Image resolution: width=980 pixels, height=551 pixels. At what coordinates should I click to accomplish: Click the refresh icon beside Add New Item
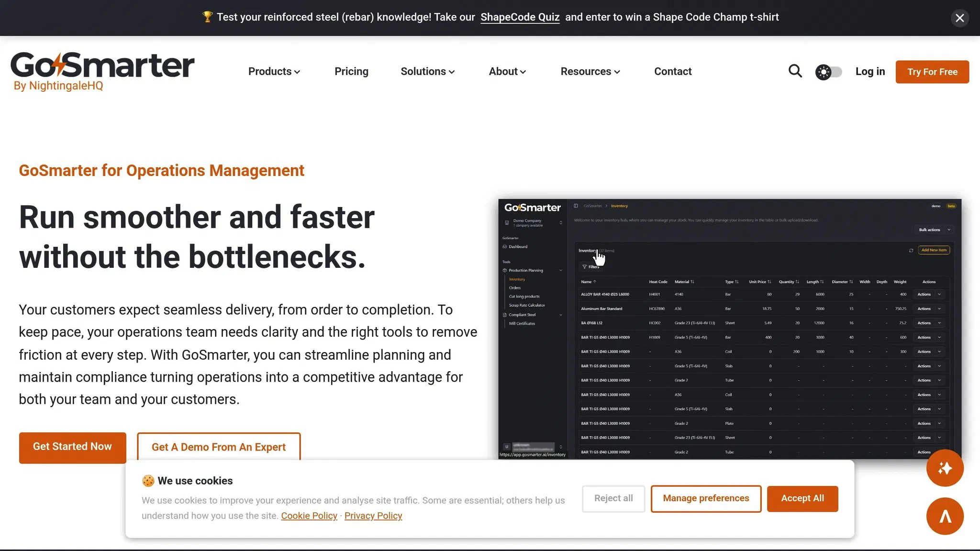tap(912, 250)
